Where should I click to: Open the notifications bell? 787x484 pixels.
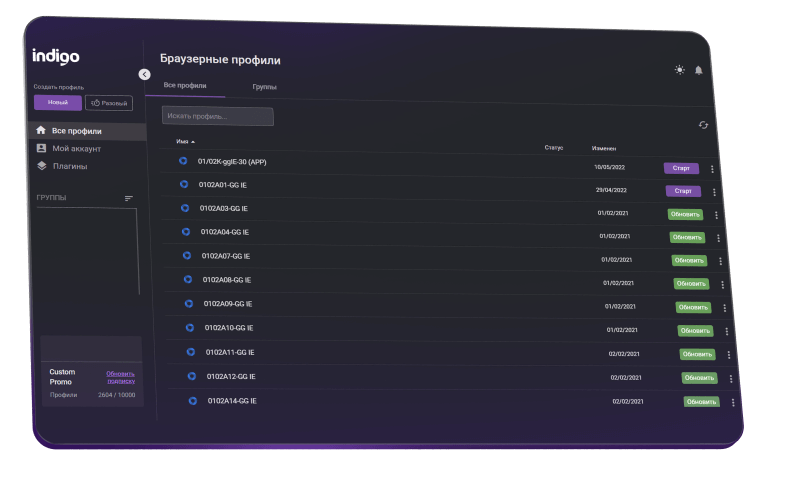tap(699, 70)
